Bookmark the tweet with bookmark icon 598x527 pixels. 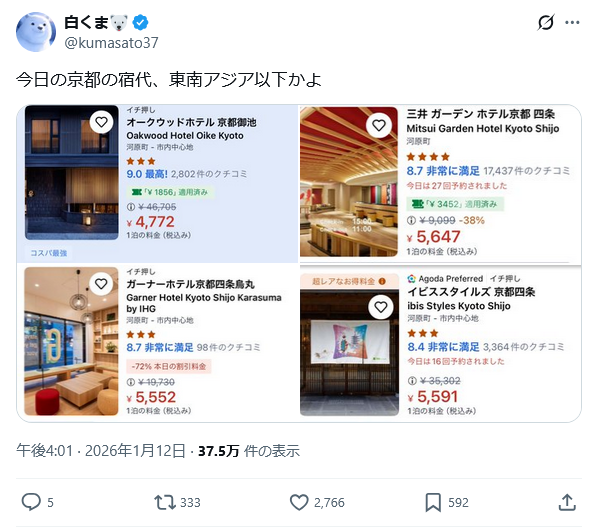point(433,502)
